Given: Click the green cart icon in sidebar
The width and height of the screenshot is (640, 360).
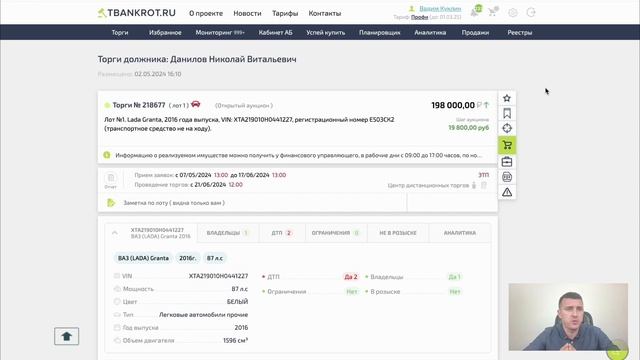Looking at the screenshot, I should tap(507, 145).
